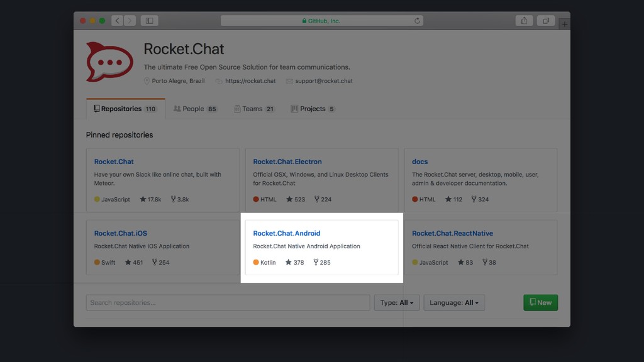Click the green New repository button
The image size is (644, 362).
point(540,302)
